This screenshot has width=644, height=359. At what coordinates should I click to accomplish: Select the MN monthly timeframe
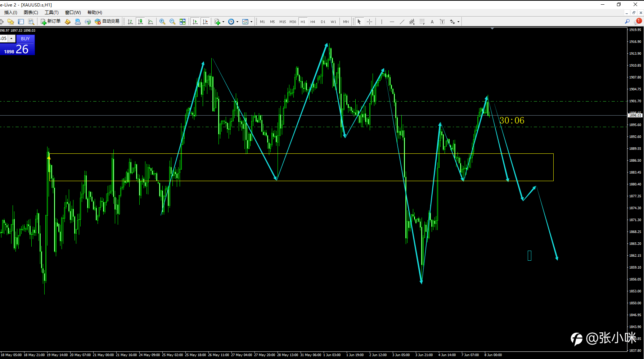tap(346, 22)
